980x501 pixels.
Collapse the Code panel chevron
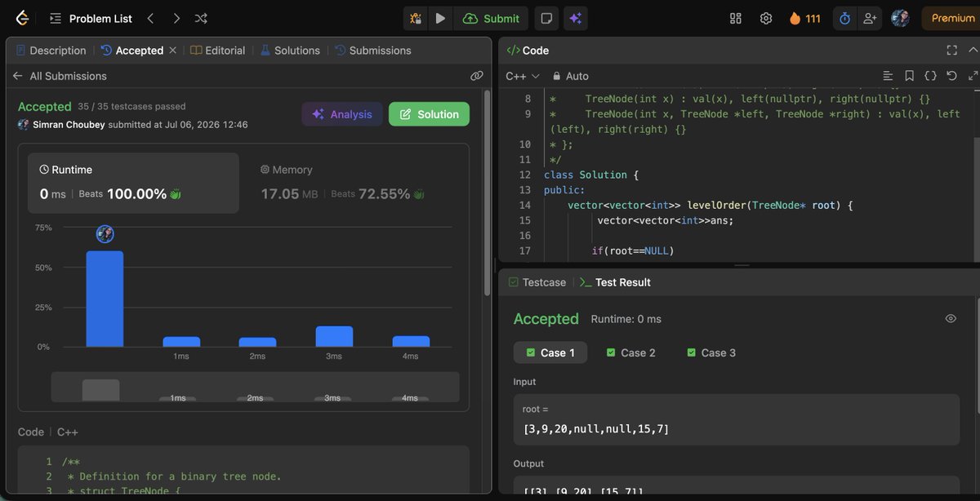[973, 51]
